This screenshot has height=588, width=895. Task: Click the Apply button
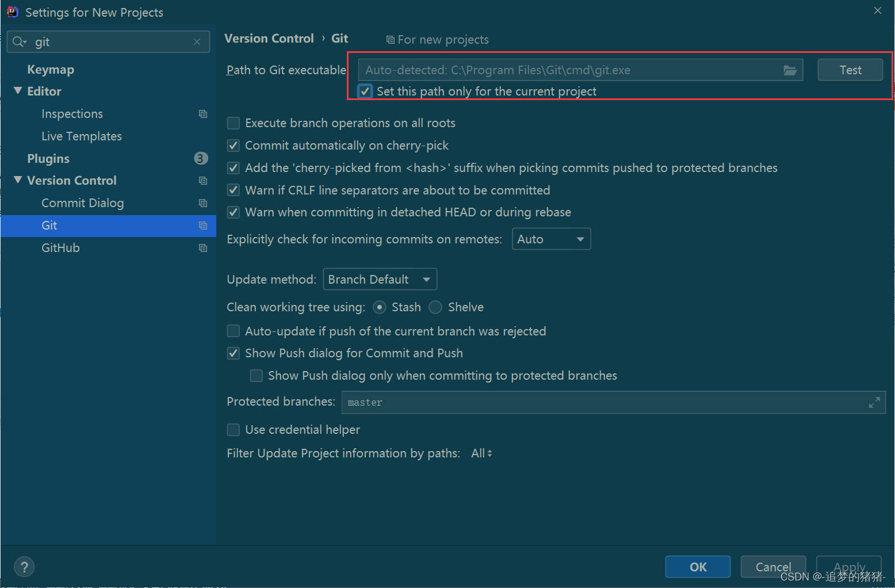point(849,567)
